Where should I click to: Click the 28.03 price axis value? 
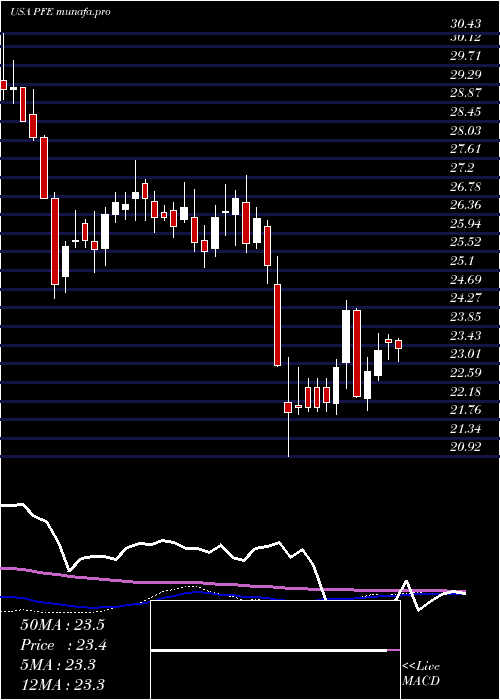point(466,130)
